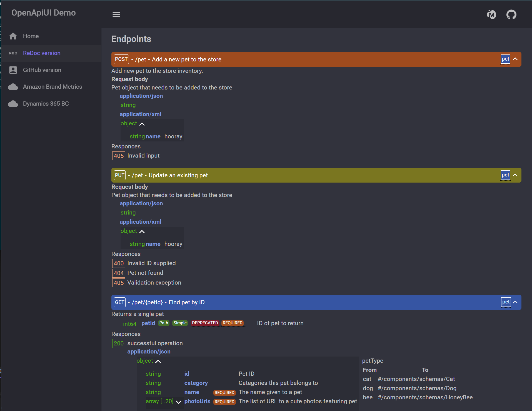This screenshot has height=411, width=532.
Task: Click the PUT /pet orange-olive header bar
Action: 306,175
